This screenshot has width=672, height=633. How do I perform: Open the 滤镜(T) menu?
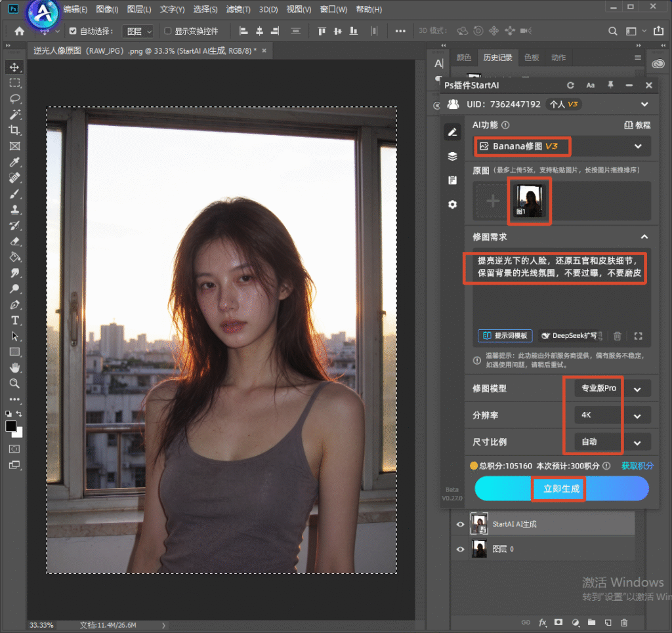point(238,9)
